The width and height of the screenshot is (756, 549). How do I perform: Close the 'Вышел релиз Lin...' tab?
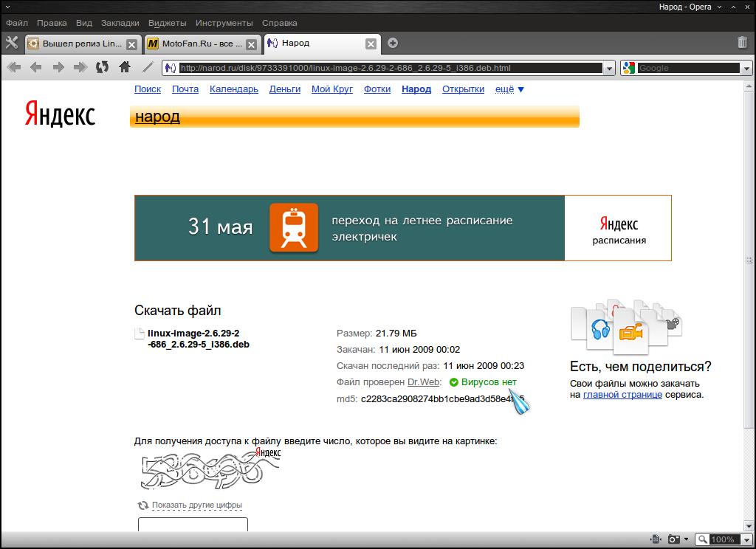coord(131,44)
